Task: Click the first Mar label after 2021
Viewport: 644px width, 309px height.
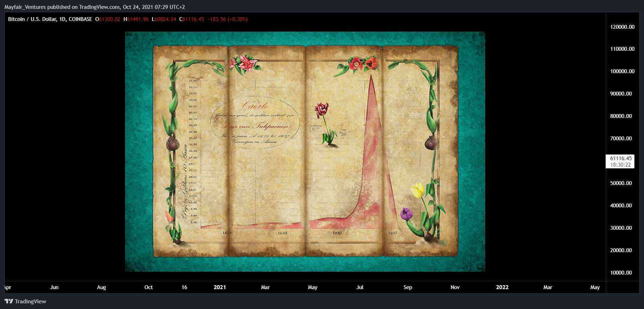Action: click(265, 287)
